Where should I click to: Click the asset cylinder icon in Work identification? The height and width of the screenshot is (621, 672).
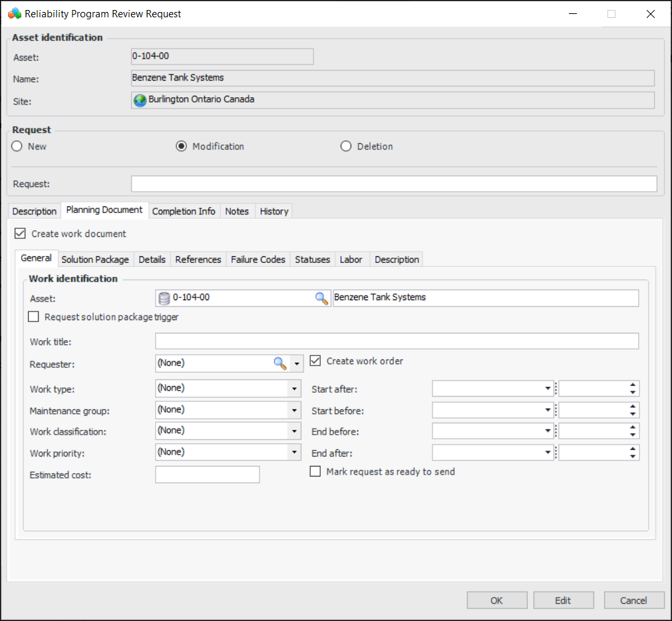click(164, 298)
